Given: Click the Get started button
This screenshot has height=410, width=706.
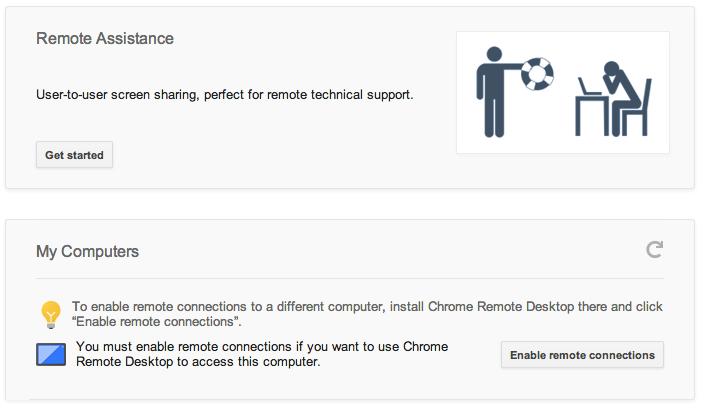Looking at the screenshot, I should (x=74, y=155).
